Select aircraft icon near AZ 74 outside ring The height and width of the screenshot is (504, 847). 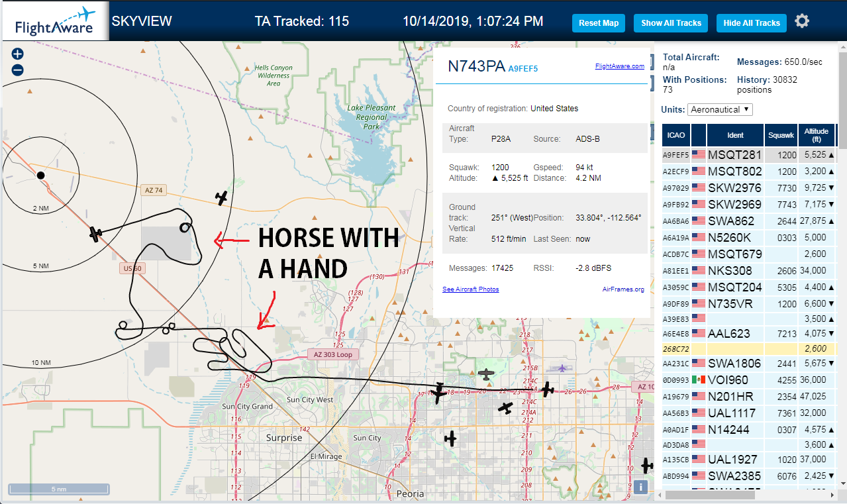(x=222, y=197)
